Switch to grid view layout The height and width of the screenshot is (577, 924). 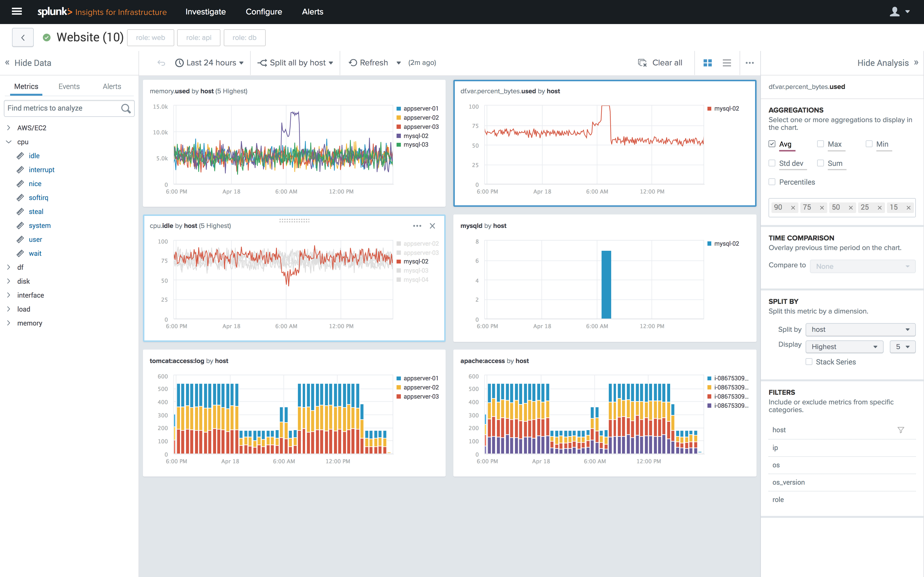click(707, 63)
